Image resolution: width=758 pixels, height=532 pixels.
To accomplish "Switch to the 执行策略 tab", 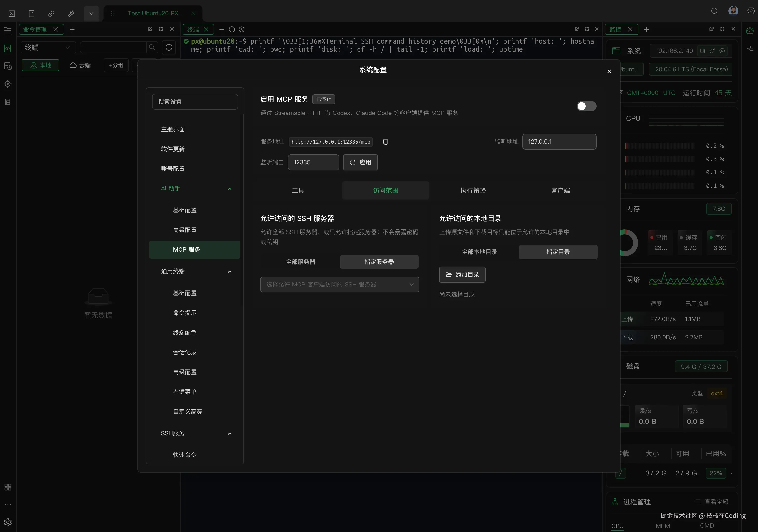I will point(473,190).
